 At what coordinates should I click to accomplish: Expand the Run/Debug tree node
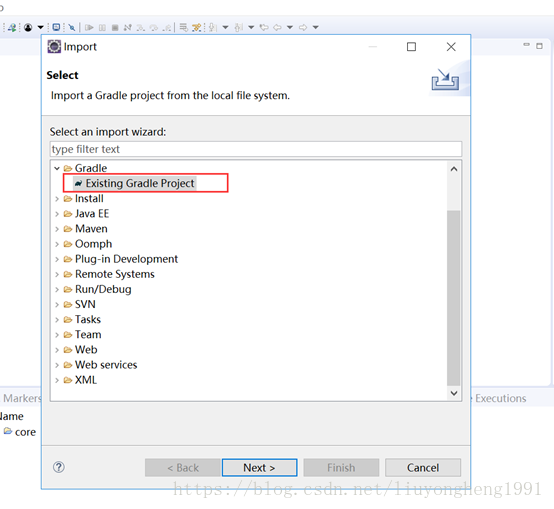pos(57,289)
